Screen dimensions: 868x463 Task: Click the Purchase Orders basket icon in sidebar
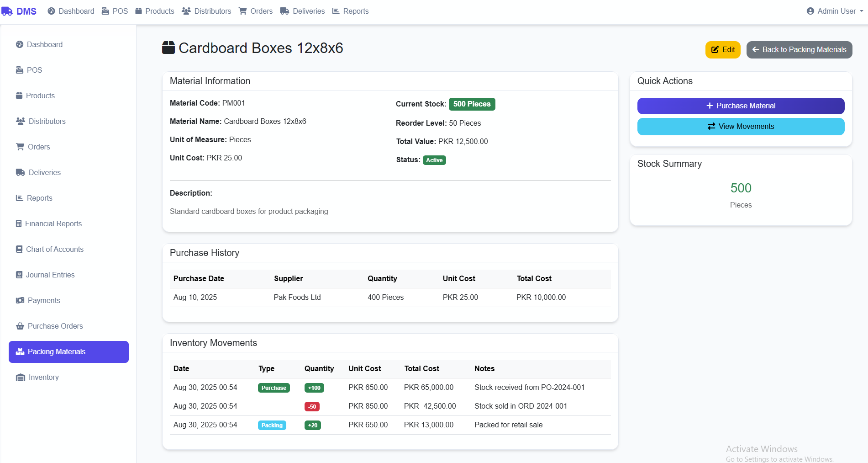pyautogui.click(x=20, y=326)
